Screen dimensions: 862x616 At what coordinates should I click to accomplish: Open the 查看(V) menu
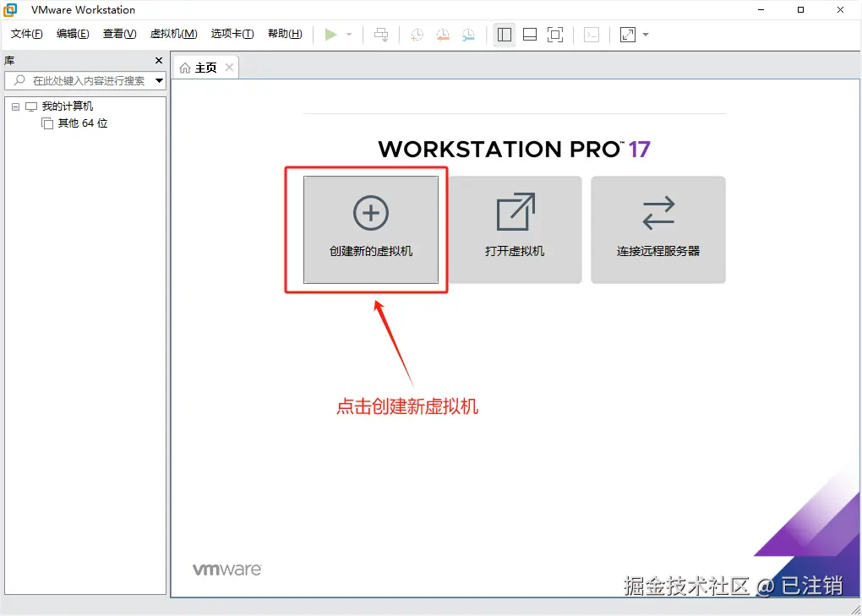tap(119, 34)
